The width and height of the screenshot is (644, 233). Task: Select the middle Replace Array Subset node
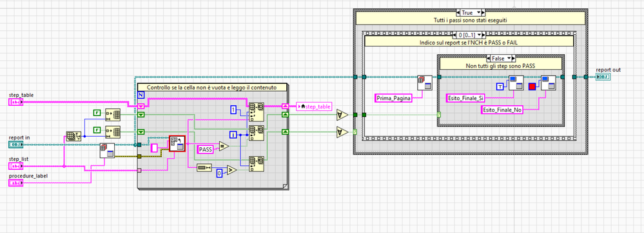[256, 133]
